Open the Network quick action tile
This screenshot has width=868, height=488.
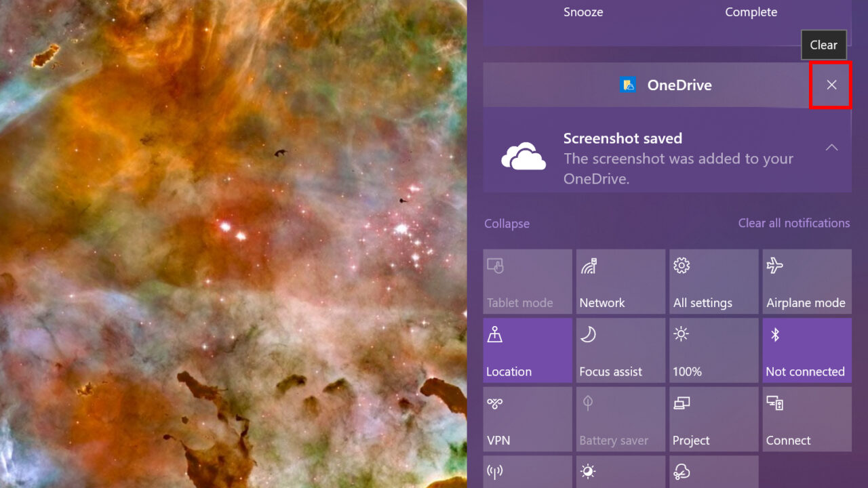pos(620,281)
